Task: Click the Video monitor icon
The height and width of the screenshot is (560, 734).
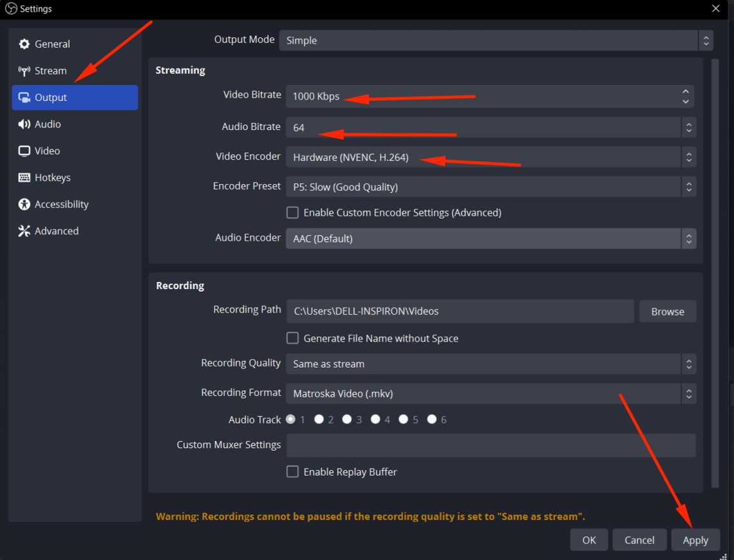Action: pos(24,151)
